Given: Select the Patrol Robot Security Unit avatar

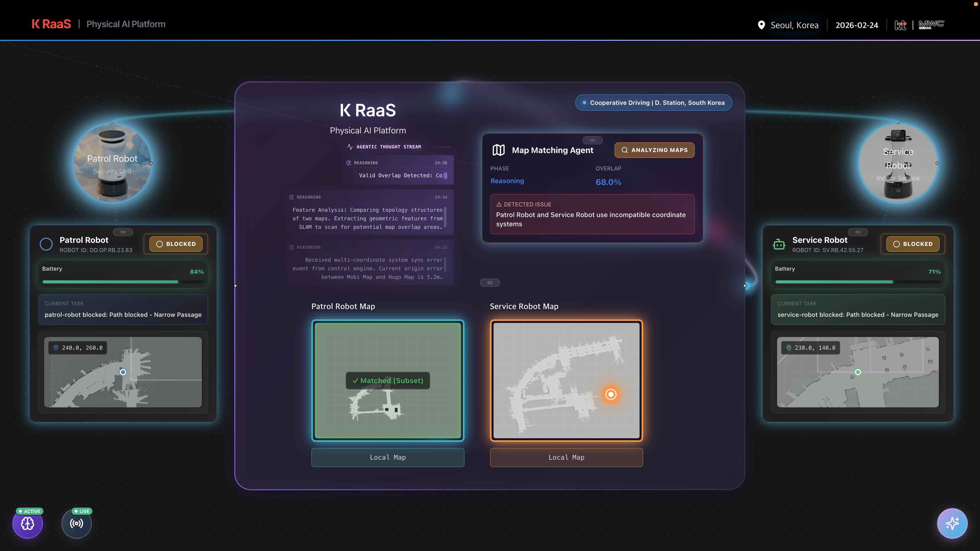Looking at the screenshot, I should pyautogui.click(x=112, y=163).
